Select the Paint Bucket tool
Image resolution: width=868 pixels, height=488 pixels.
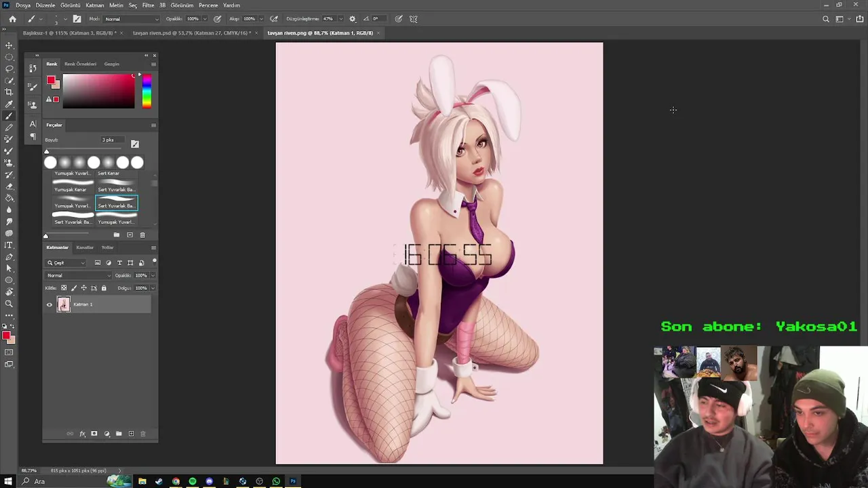(x=9, y=198)
